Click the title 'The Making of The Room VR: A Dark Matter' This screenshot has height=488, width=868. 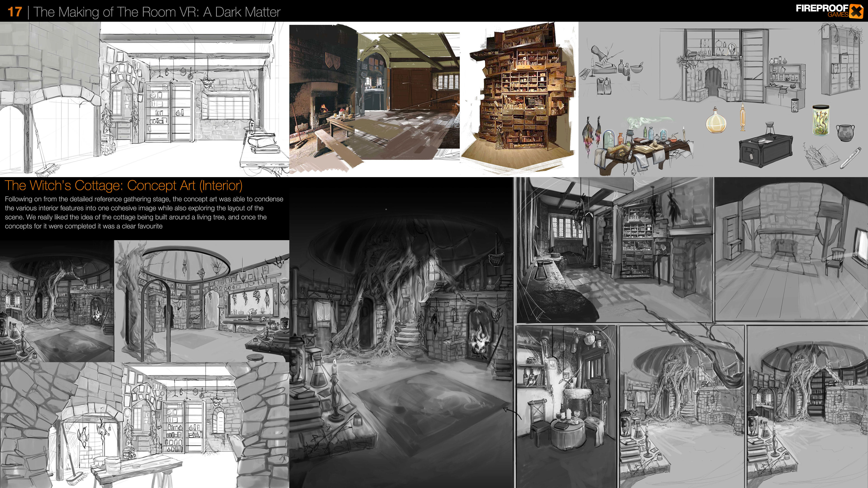click(x=157, y=12)
